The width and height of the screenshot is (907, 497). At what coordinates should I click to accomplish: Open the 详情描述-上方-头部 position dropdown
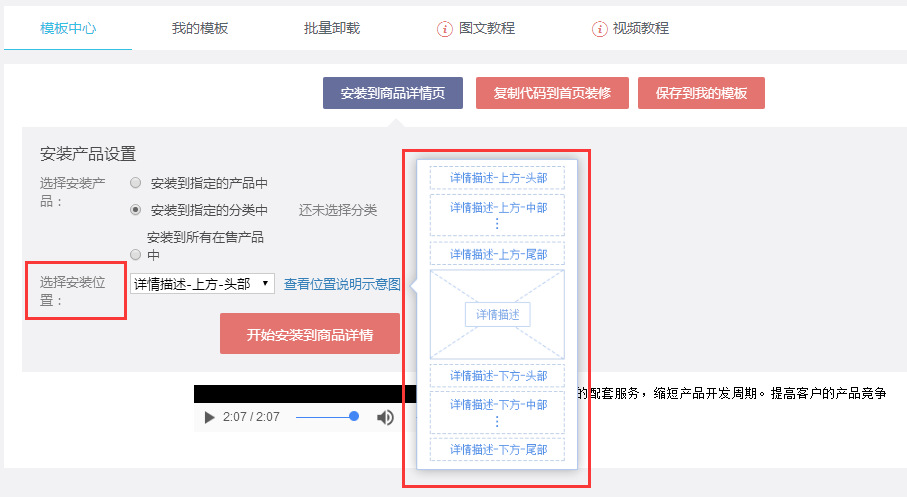coord(202,284)
